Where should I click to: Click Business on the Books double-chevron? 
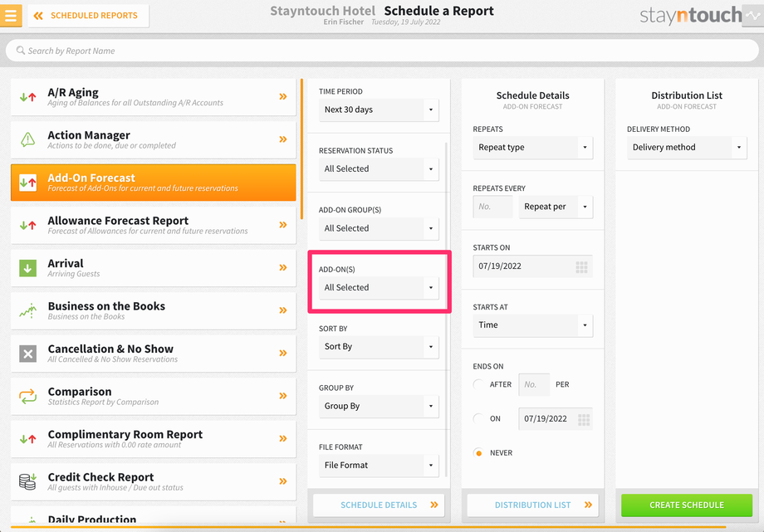(283, 310)
